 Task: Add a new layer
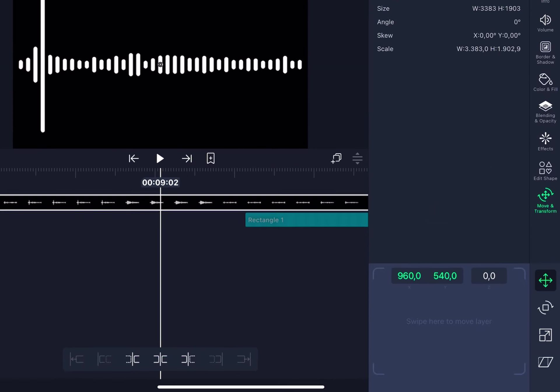pos(336,158)
